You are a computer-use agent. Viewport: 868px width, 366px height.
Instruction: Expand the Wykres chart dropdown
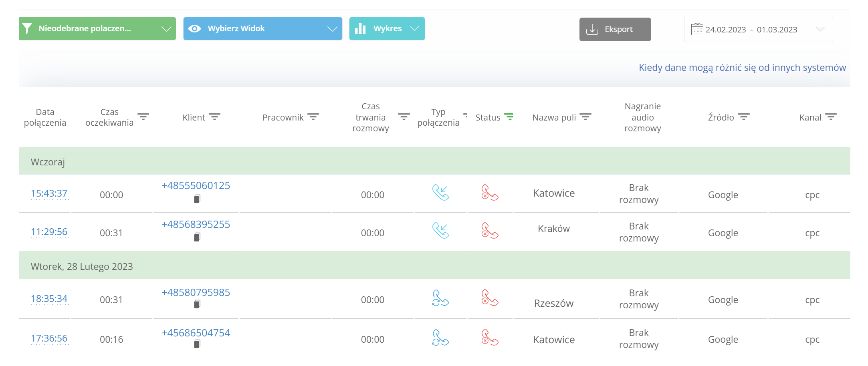point(387,28)
